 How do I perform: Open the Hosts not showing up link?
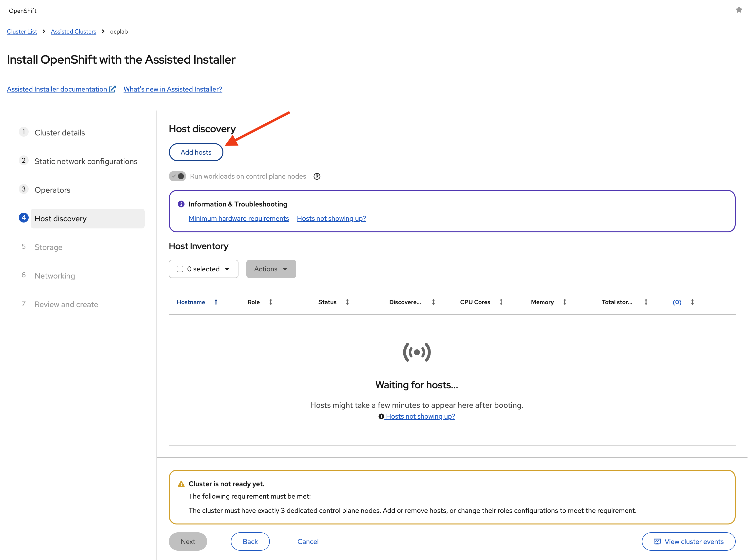[331, 218]
